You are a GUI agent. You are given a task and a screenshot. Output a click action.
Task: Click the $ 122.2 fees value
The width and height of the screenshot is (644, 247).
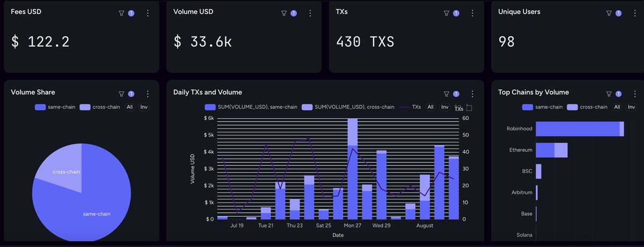point(40,41)
